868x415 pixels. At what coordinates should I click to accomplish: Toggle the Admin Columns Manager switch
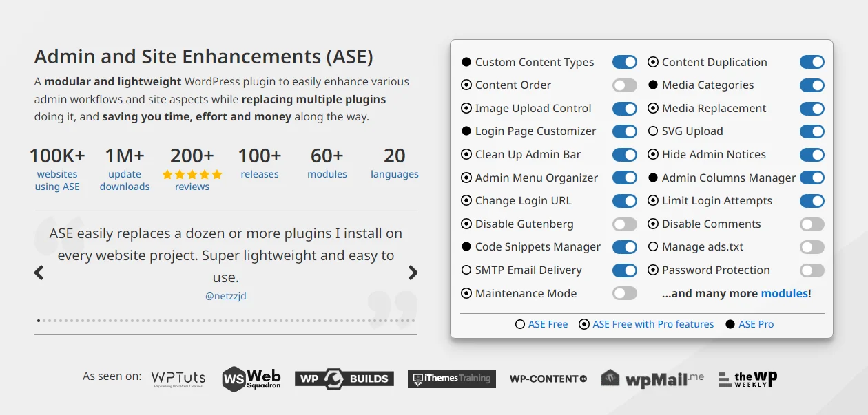tap(812, 178)
